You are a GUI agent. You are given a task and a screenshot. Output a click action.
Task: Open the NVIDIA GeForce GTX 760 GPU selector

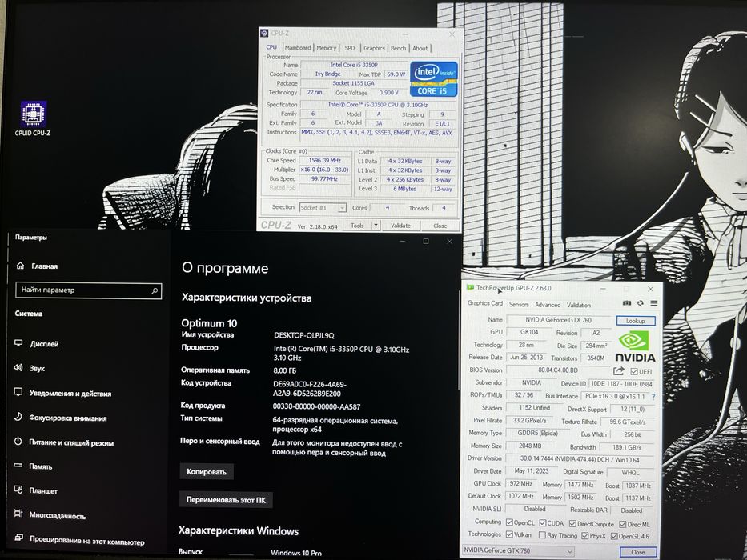click(518, 550)
